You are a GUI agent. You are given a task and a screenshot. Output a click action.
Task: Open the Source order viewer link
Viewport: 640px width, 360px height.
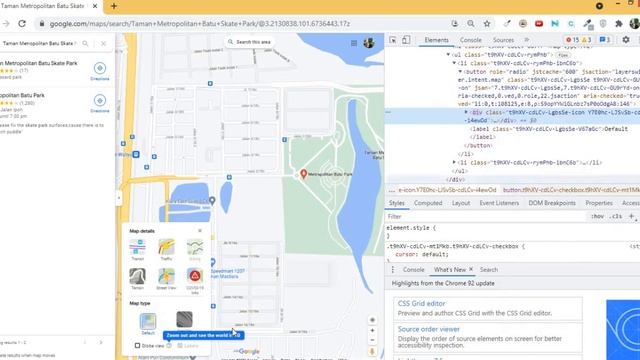429,329
